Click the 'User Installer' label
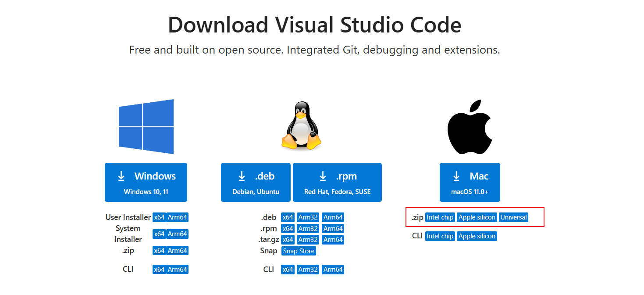Viewport: 644px width, 295px height. coord(128,217)
